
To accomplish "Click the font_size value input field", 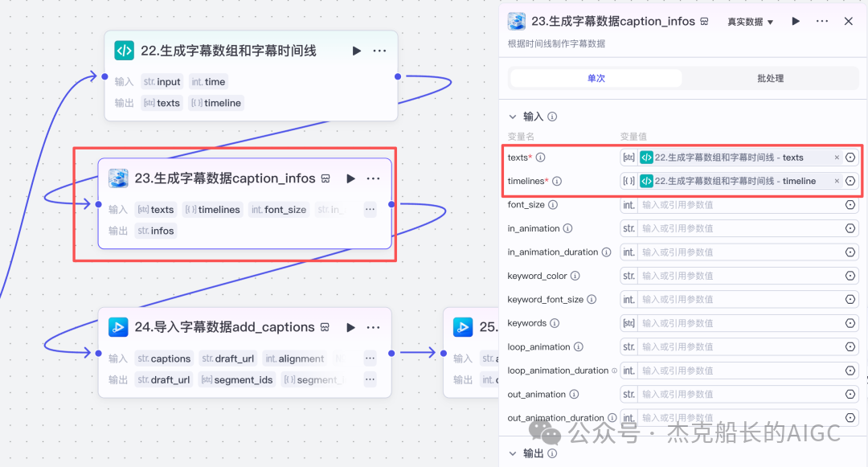I will coord(740,205).
